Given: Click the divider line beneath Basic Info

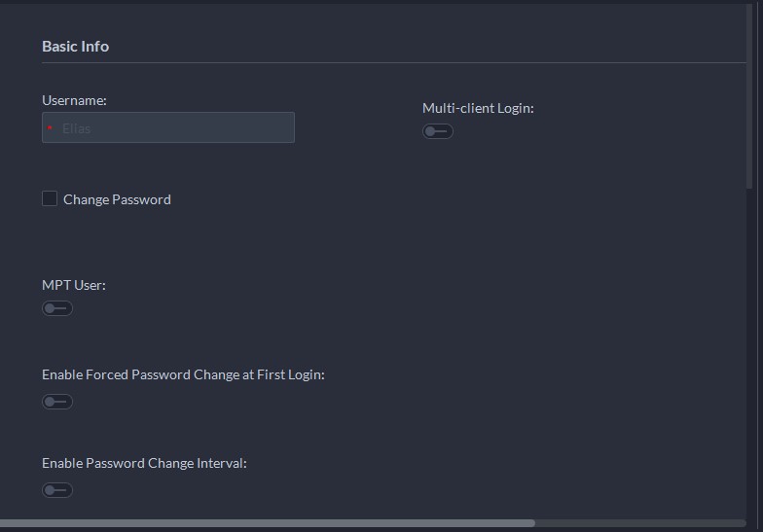Looking at the screenshot, I should (393, 62).
